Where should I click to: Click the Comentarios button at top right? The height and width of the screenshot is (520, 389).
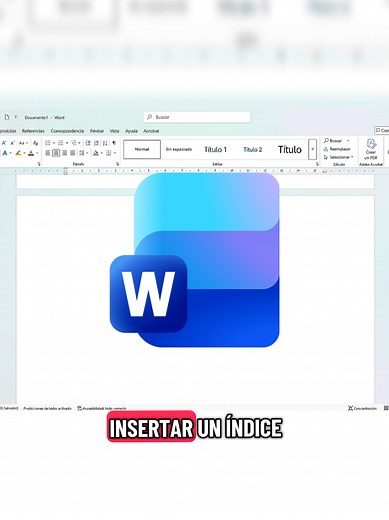pyautogui.click(x=382, y=131)
